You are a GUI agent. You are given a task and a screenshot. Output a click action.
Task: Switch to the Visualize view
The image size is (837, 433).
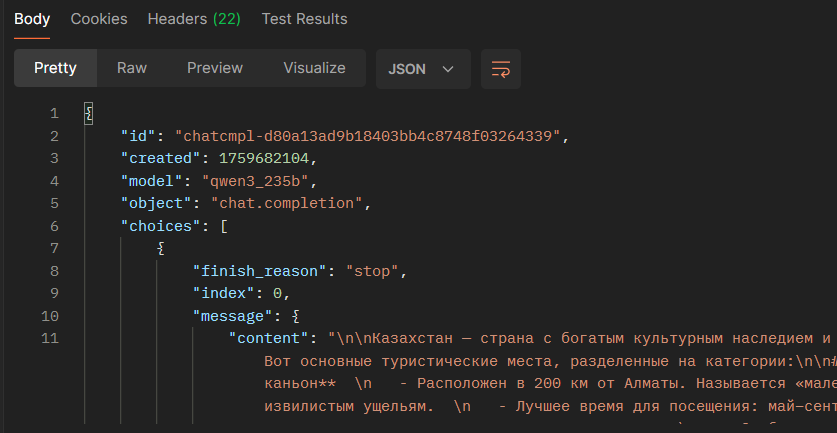(x=314, y=68)
